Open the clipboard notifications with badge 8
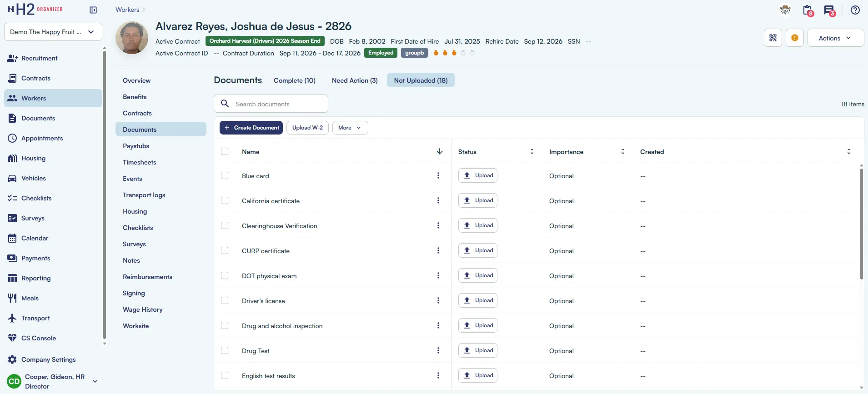Viewport: 868px width, 394px height. coord(808,10)
